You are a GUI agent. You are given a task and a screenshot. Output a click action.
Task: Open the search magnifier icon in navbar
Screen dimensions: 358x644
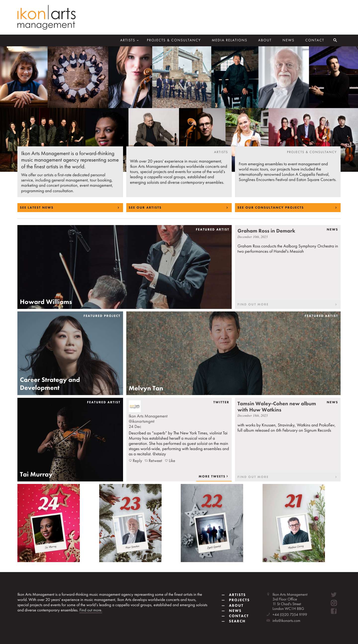click(x=335, y=40)
